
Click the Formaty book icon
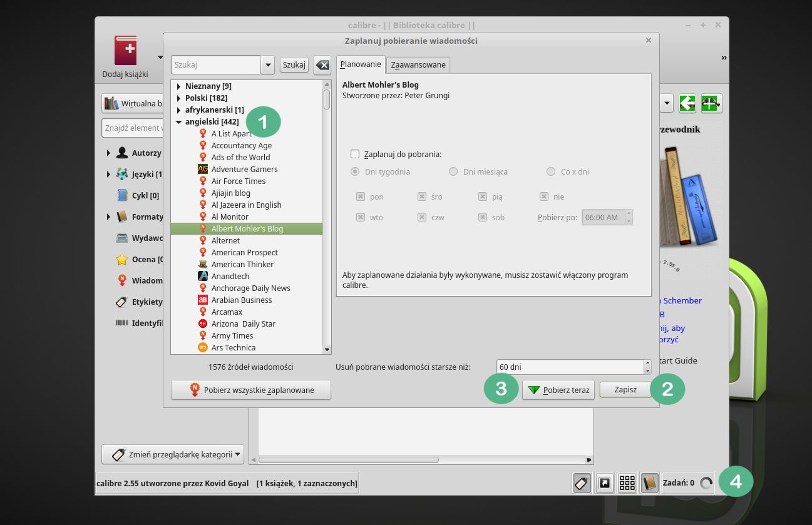click(122, 217)
